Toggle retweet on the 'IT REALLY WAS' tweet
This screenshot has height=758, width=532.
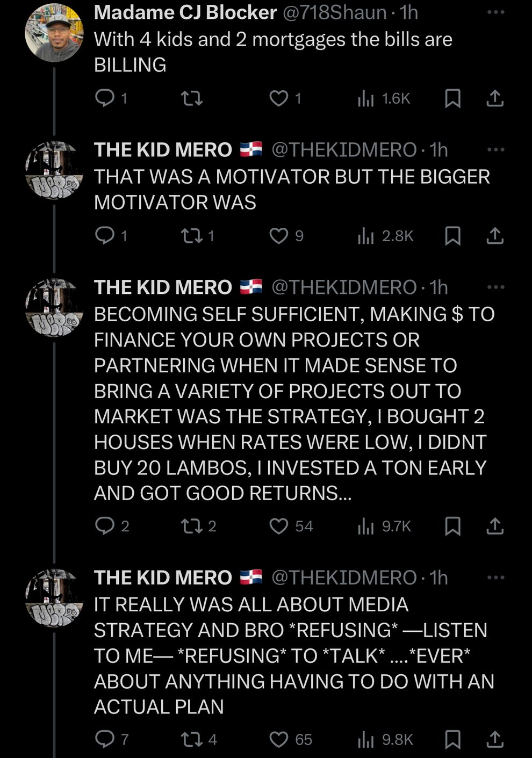point(191,739)
